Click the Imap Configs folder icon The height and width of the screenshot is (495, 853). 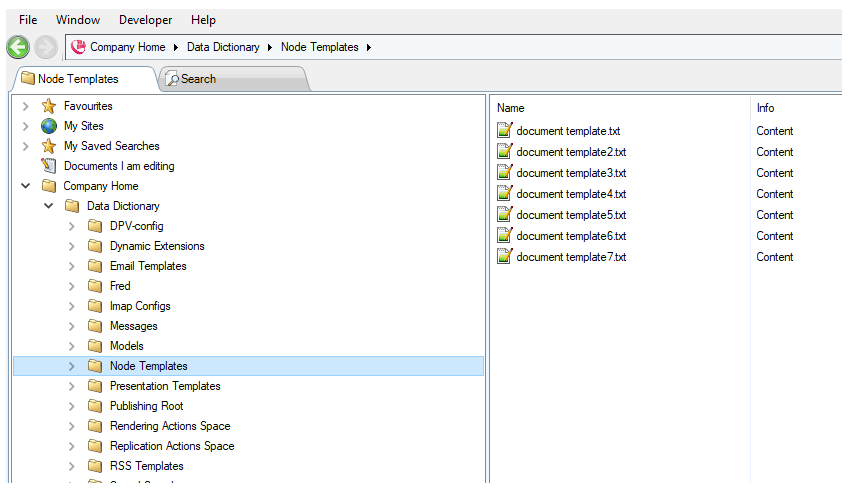pyautogui.click(x=95, y=306)
